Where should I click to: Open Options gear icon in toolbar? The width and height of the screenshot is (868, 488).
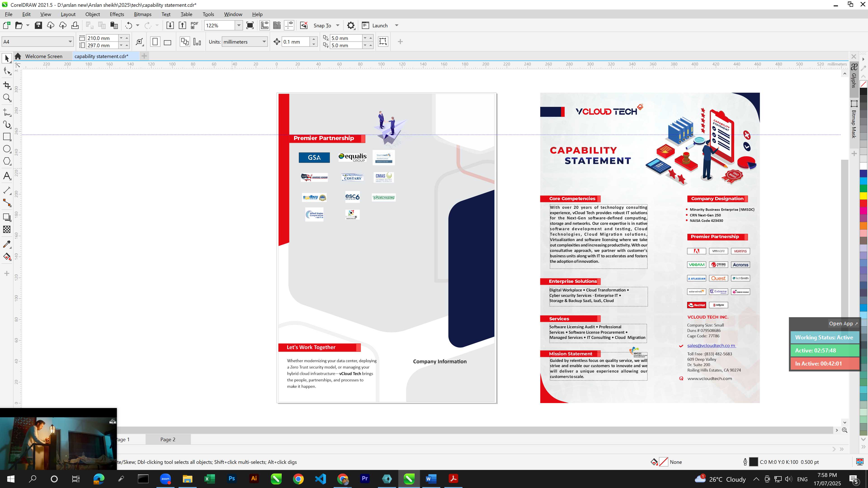tap(351, 25)
